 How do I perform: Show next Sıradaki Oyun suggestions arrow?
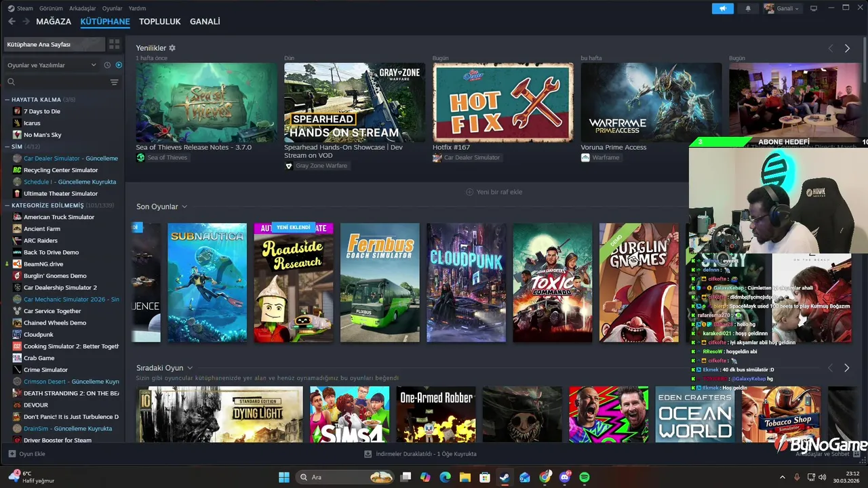[846, 368]
